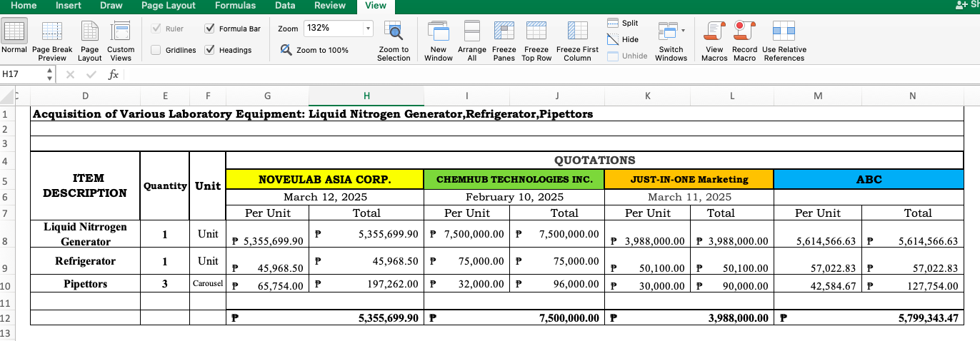Uncheck the Headings checkbox
This screenshot has height=341, width=980.
click(x=209, y=50)
